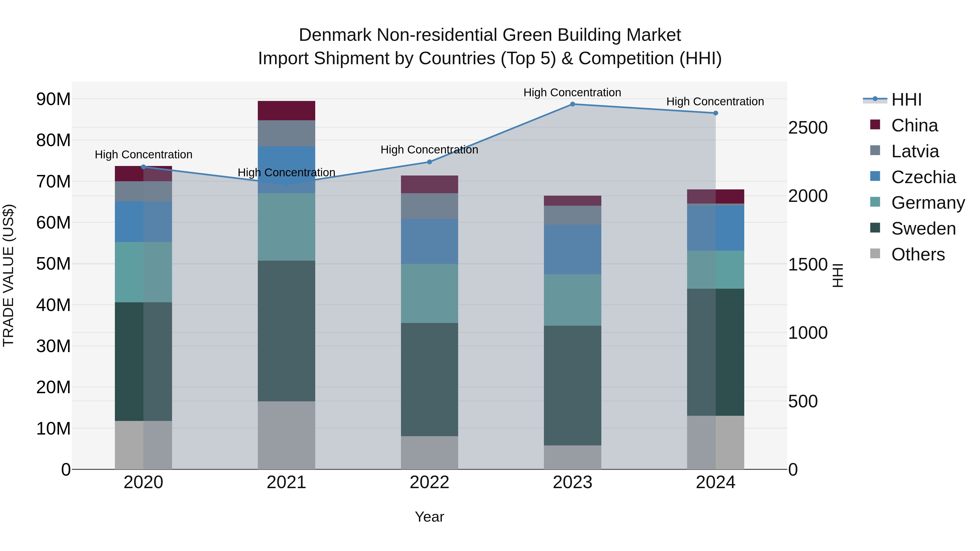Toggle the China legend entry
The image size is (980, 551).
[904, 125]
